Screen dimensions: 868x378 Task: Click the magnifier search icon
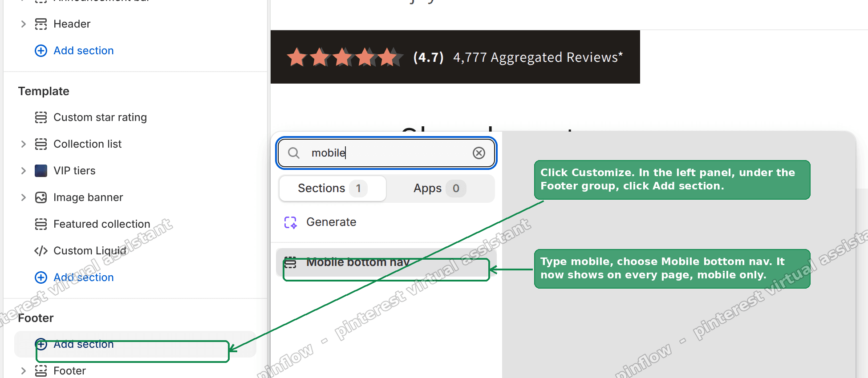click(294, 153)
